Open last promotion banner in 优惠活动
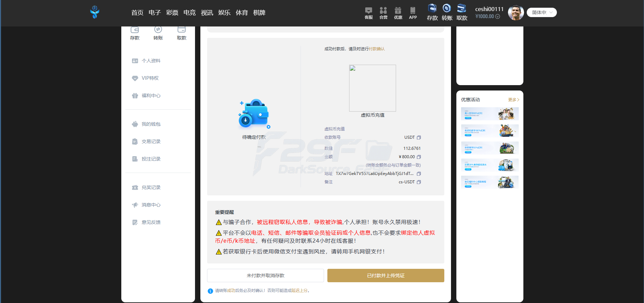This screenshot has height=303, width=644. pos(490,182)
